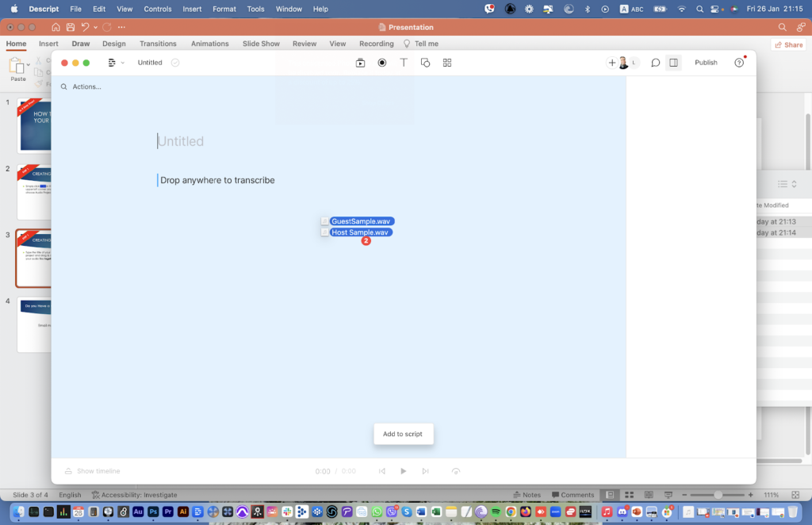Toggle the right sidebar panel
This screenshot has height=525, width=812.
tap(673, 63)
